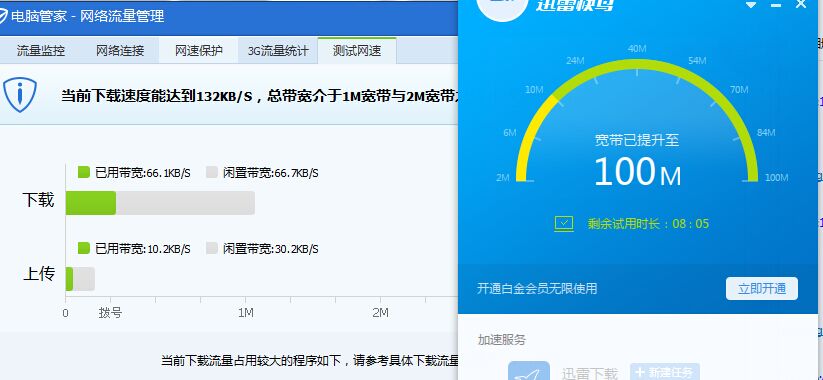
Task: Click upload 已用带宽:10.2KB/S legend
Action: [x=134, y=248]
